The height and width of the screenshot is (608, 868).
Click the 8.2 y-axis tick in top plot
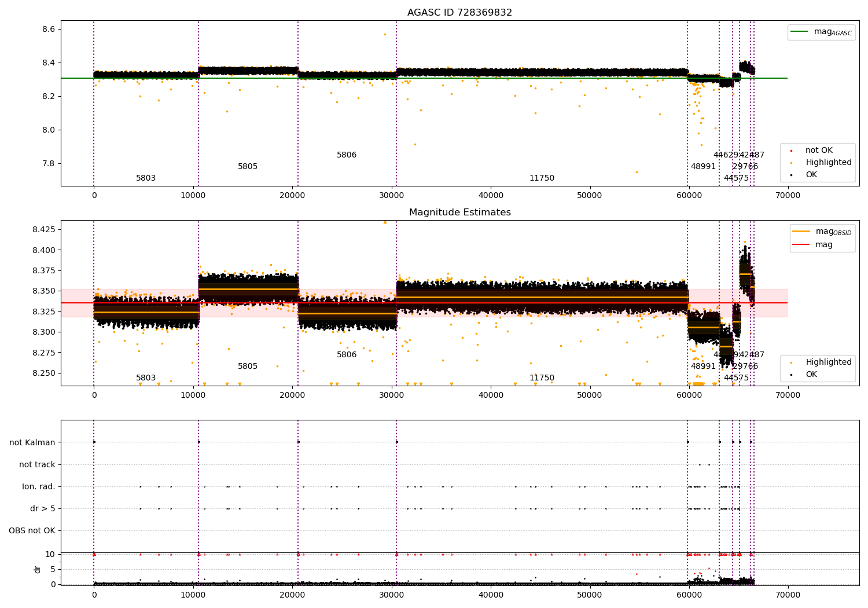pyautogui.click(x=49, y=96)
